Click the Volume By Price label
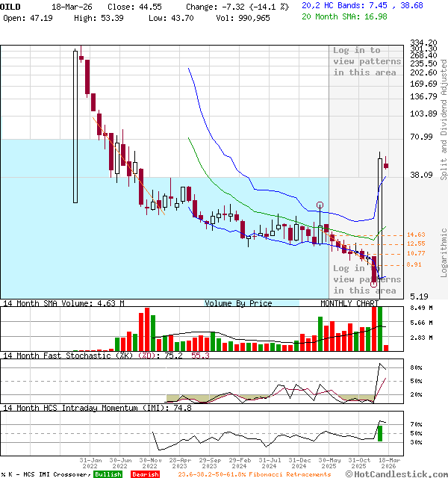Viewport: 448px width, 478px height. click(238, 303)
